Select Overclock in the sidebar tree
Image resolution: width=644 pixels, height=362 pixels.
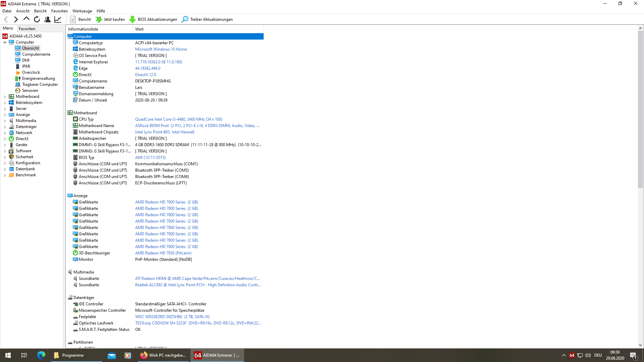click(x=31, y=72)
